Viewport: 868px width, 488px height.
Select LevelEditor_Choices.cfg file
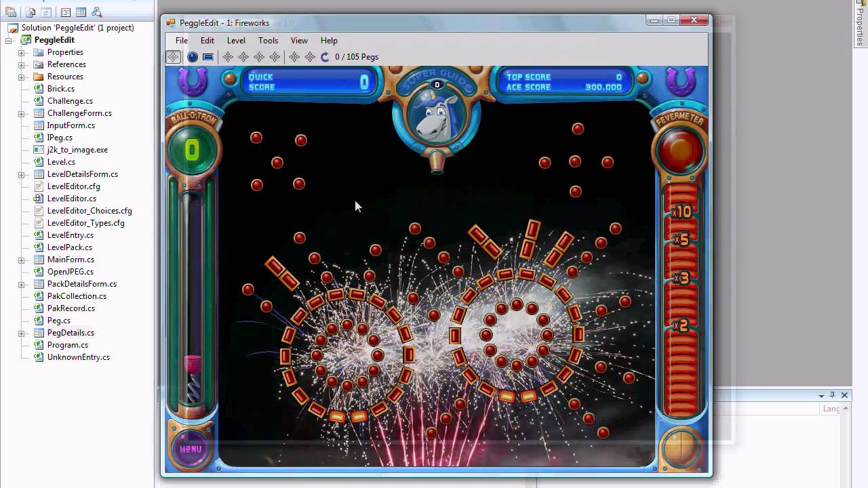click(90, 211)
